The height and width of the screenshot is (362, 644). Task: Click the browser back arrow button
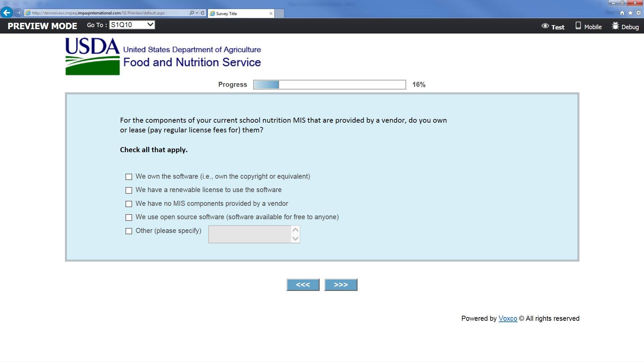coord(7,13)
